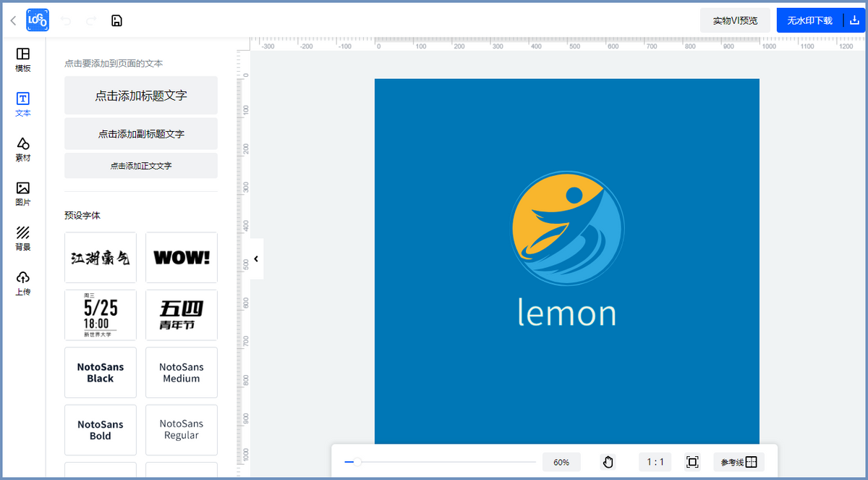Apply the NotoSans Regular font preset
This screenshot has width=868, height=480.
[182, 430]
